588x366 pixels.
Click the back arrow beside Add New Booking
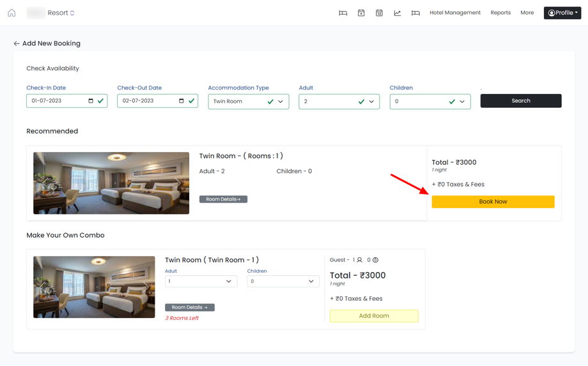point(17,43)
